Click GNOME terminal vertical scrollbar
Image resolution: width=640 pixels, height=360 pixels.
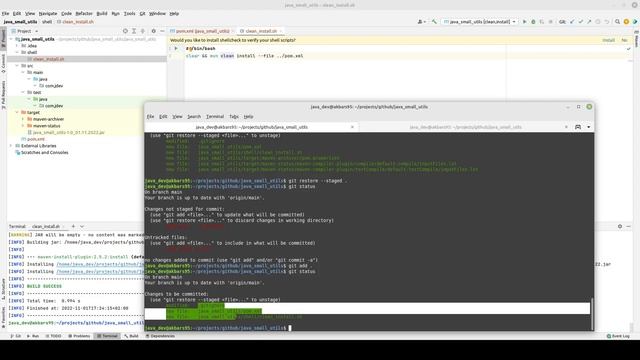pyautogui.click(x=591, y=313)
